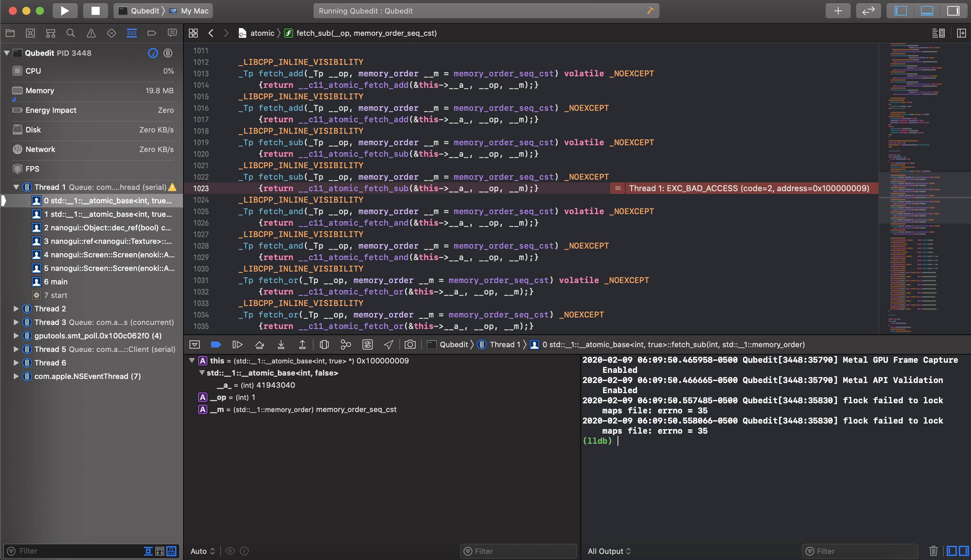Open the Auto variables scope dropdown
This screenshot has height=560, width=971.
point(203,551)
